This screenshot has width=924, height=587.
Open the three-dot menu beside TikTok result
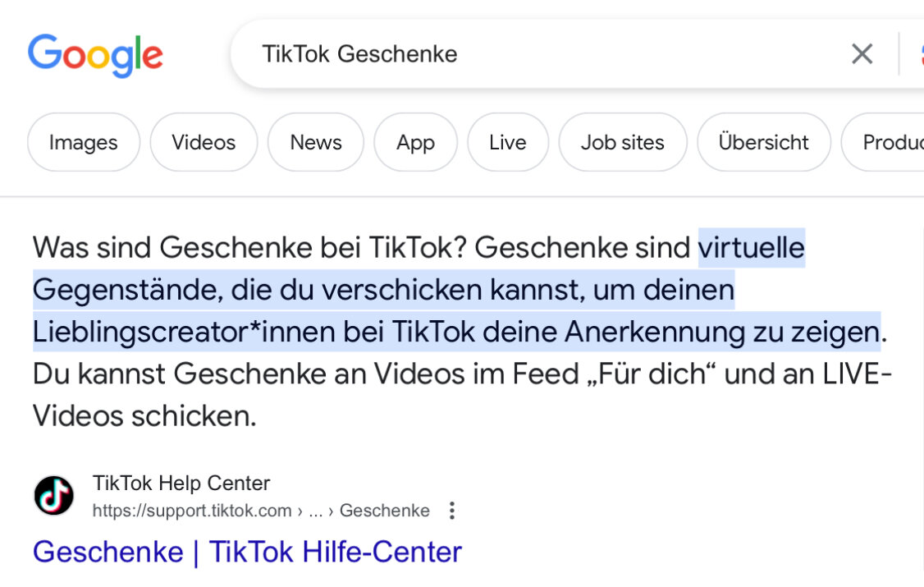(451, 511)
